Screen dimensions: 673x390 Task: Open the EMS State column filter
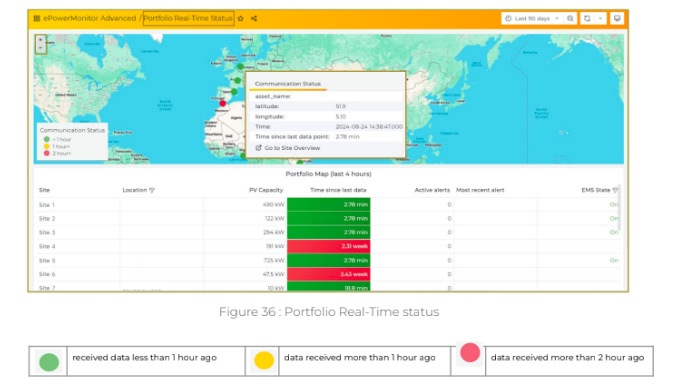(615, 190)
